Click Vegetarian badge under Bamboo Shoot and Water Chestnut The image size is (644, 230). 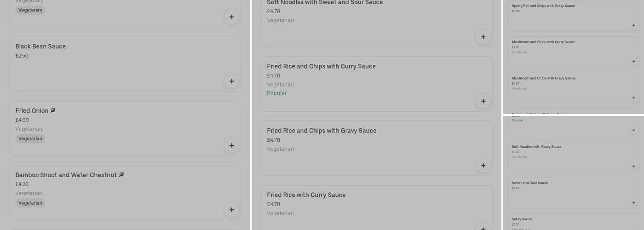(x=30, y=203)
